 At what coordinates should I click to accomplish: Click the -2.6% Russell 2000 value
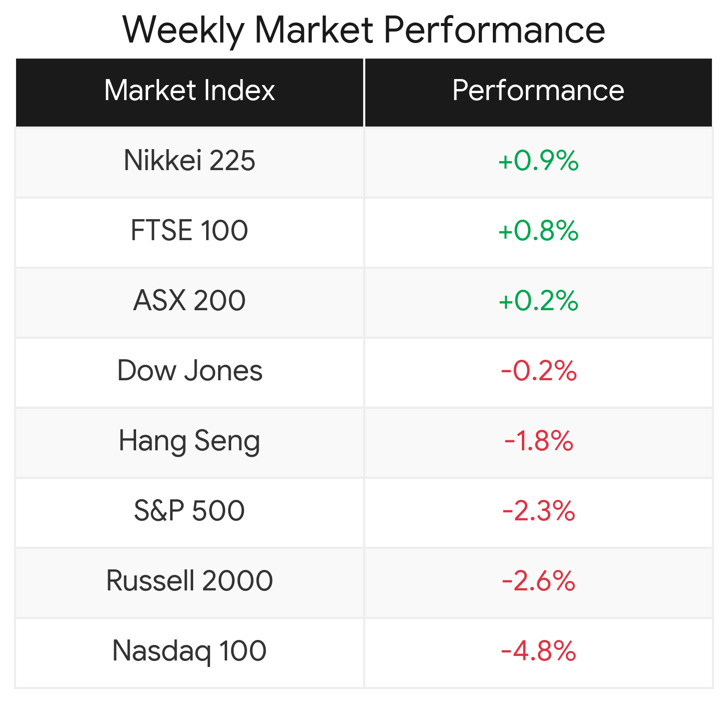click(x=538, y=581)
